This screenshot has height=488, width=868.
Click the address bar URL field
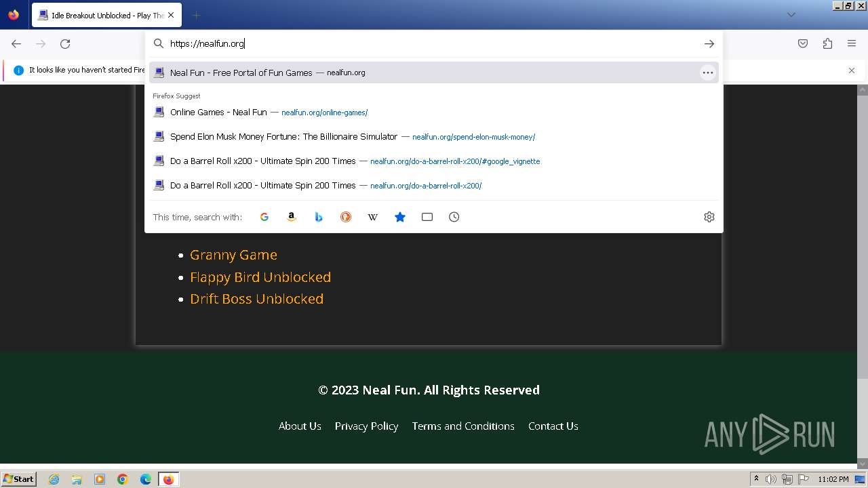click(x=434, y=43)
